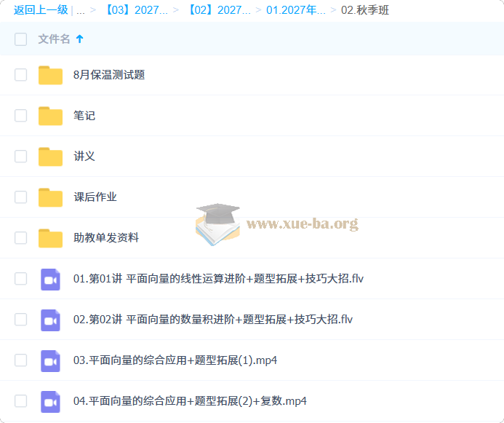Open folder name 助教单发资料
504x423 pixels.
(106, 238)
